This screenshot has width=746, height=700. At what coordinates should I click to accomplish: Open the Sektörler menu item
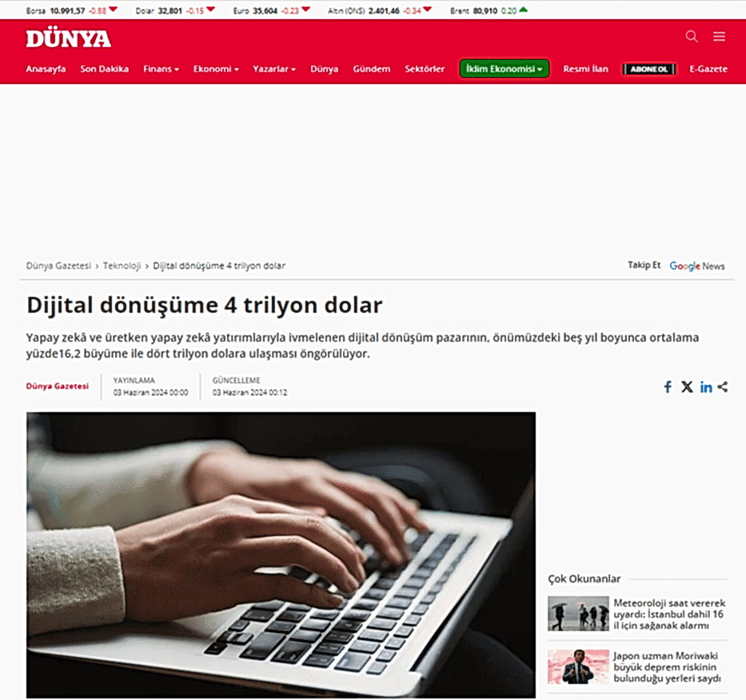point(425,69)
